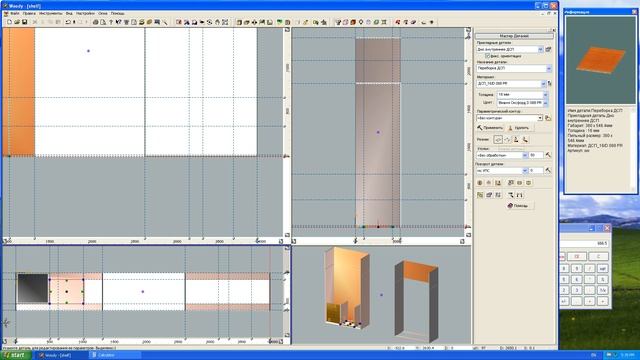This screenshot has height=360, width=640.
Task: Click the Мастер Деталей panel header
Action: coord(513,36)
